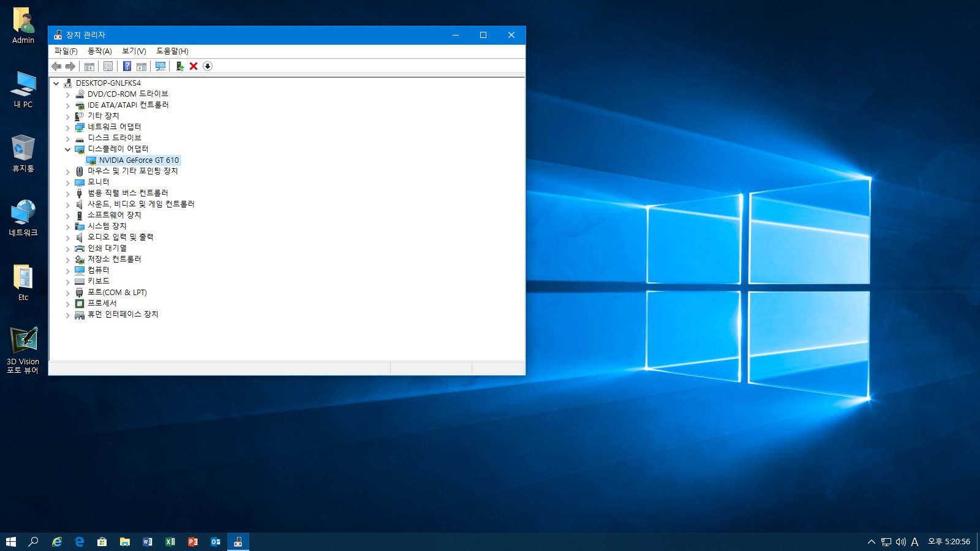The image size is (980, 551).
Task: Click the 네트워크 어댑터 category icon
Action: click(80, 127)
